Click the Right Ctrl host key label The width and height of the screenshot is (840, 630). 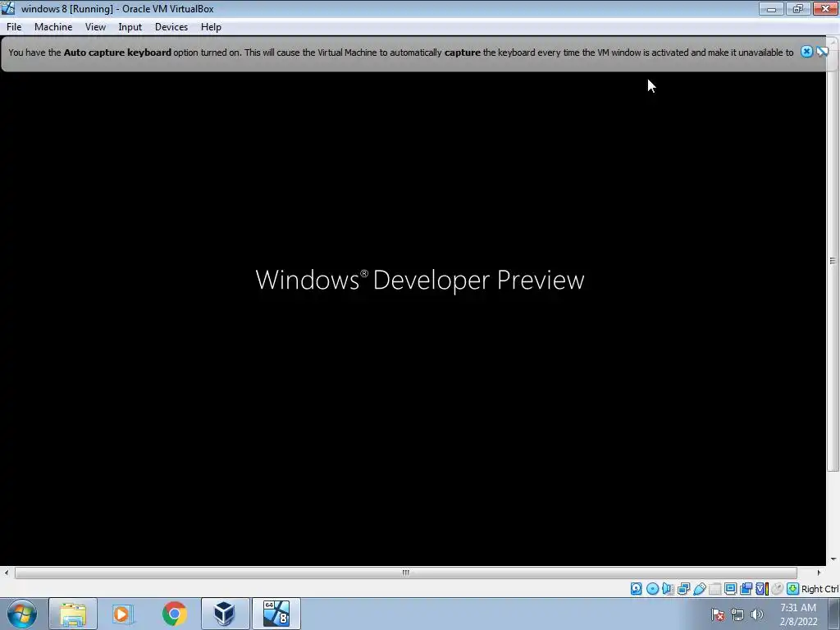(x=819, y=589)
